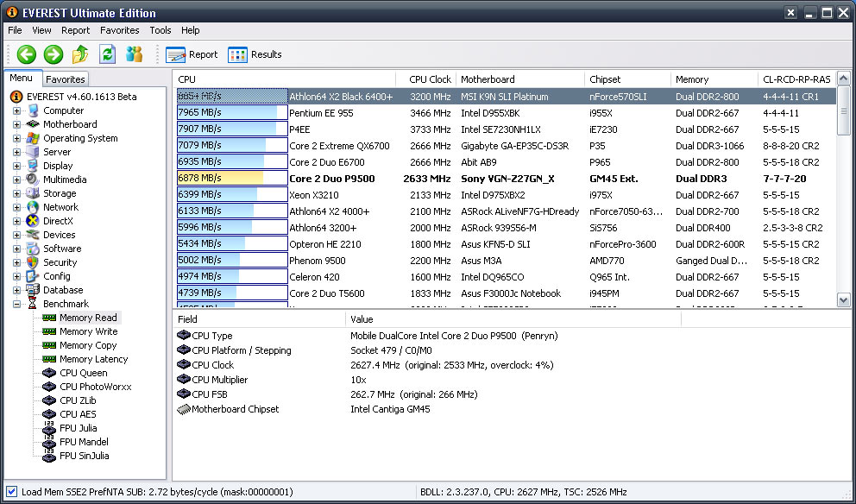This screenshot has width=856, height=504.
Task: Expand the Motherboard tree node
Action: (x=16, y=124)
